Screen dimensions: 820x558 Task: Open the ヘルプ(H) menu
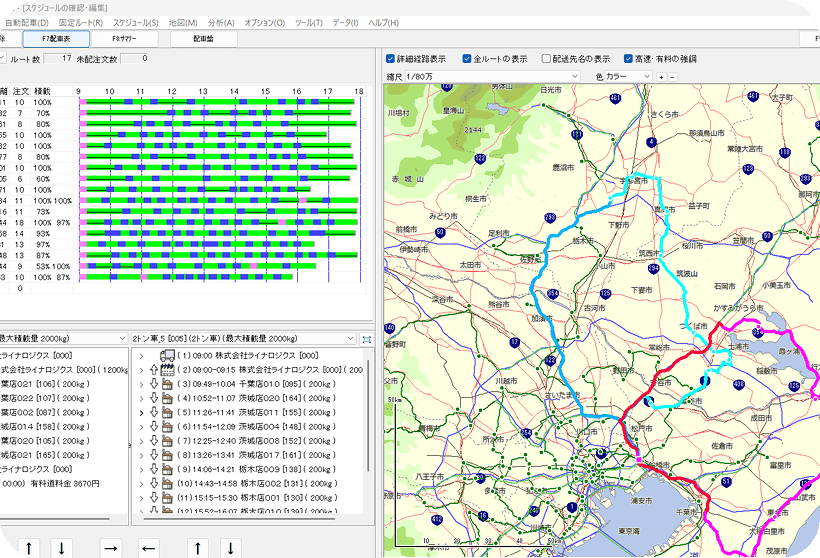pyautogui.click(x=383, y=22)
